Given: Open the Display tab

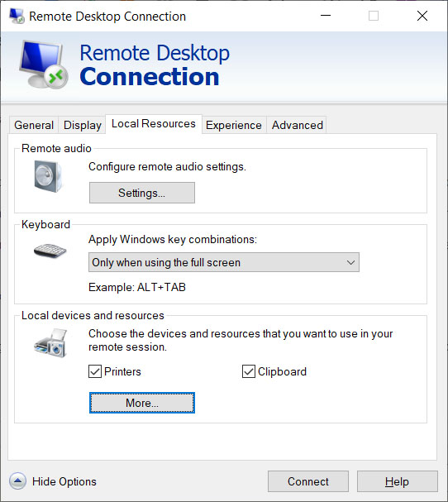Looking at the screenshot, I should click(82, 125).
